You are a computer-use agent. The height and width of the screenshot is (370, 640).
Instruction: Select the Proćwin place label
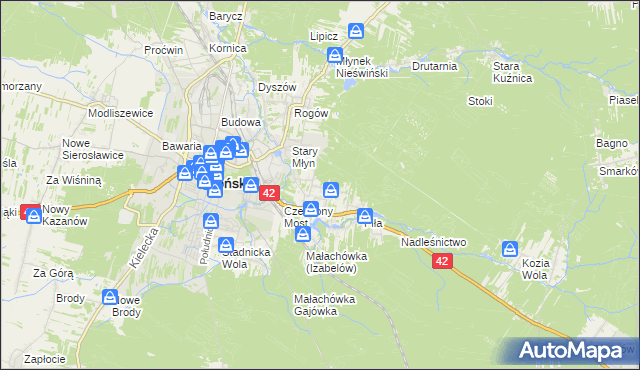164,50
